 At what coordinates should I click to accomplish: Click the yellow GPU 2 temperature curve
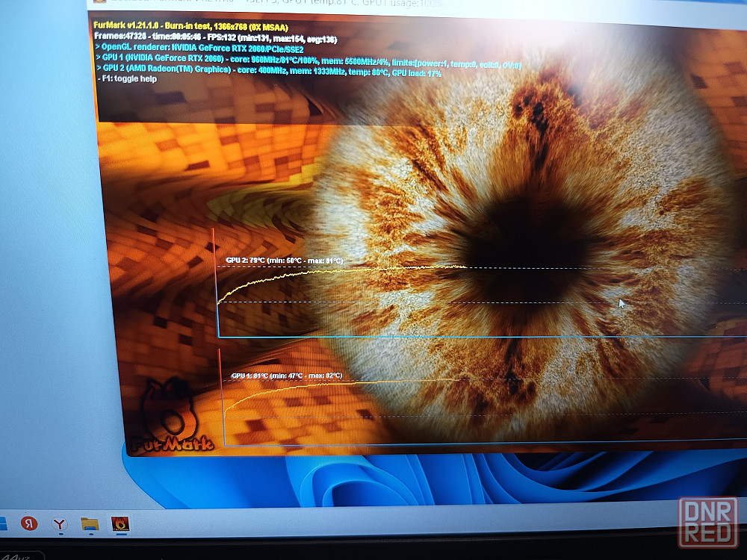[333, 271]
